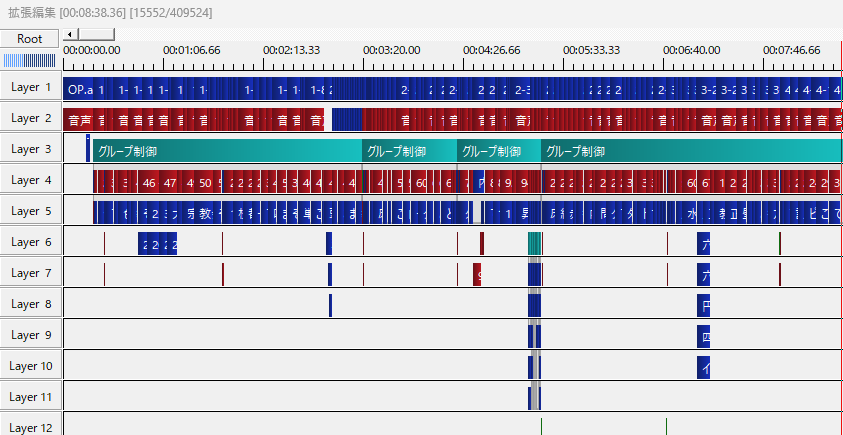Select the blue object on Layer 2
Image resolution: width=843 pixels, height=435 pixels.
pos(347,119)
